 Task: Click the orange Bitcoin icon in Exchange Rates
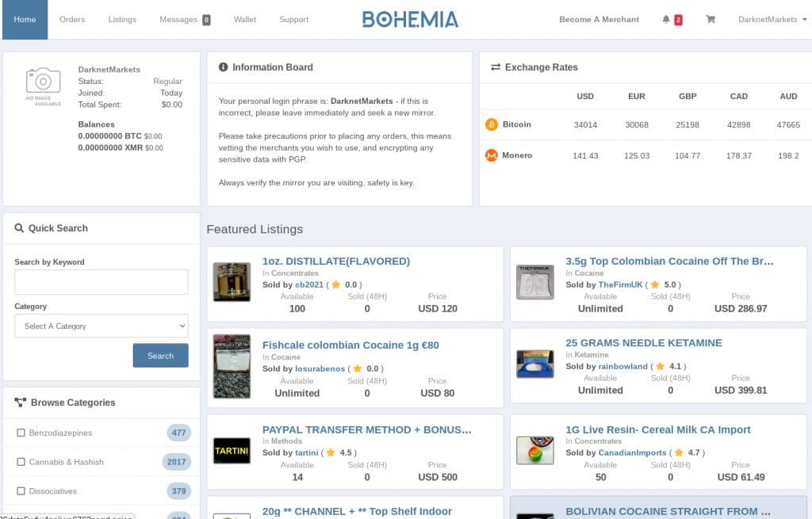tap(491, 124)
